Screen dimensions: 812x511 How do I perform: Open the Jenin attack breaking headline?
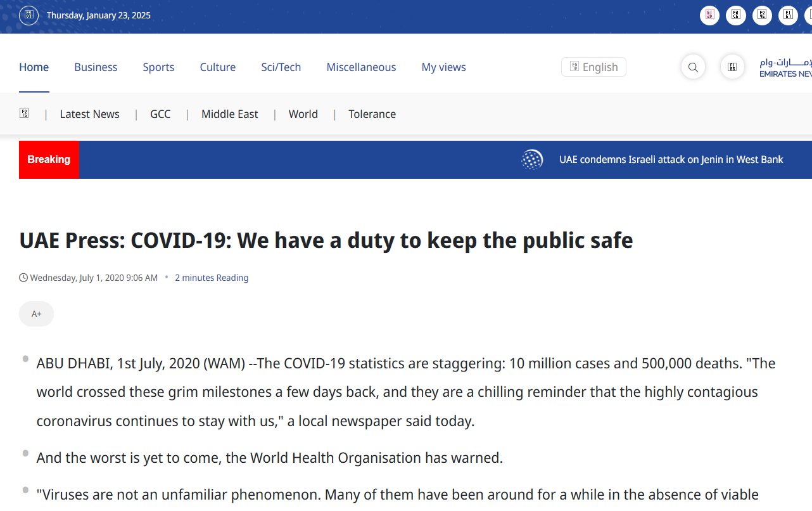pyautogui.click(x=671, y=160)
